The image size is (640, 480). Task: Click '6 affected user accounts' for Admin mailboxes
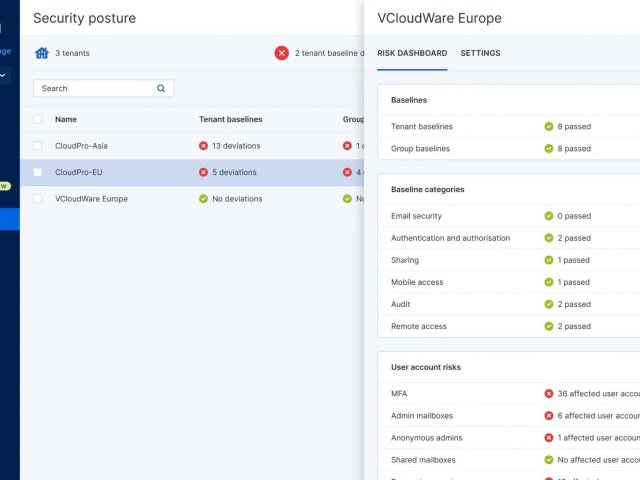pyautogui.click(x=599, y=416)
